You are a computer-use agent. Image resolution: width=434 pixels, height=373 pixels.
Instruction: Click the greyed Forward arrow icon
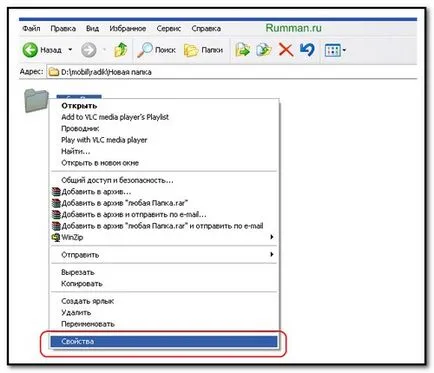(89, 50)
